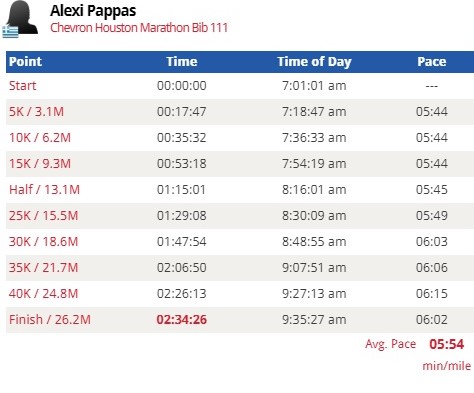Click the Pace column header

[x=432, y=62]
